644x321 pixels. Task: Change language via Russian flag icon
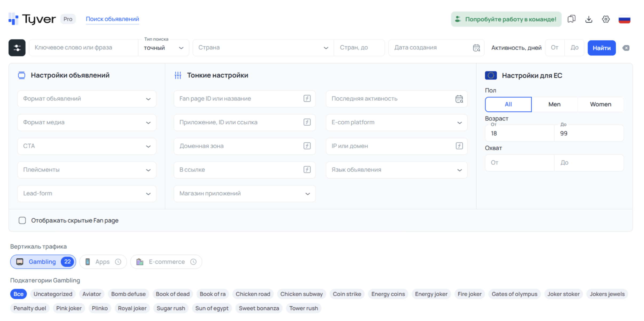pyautogui.click(x=625, y=19)
